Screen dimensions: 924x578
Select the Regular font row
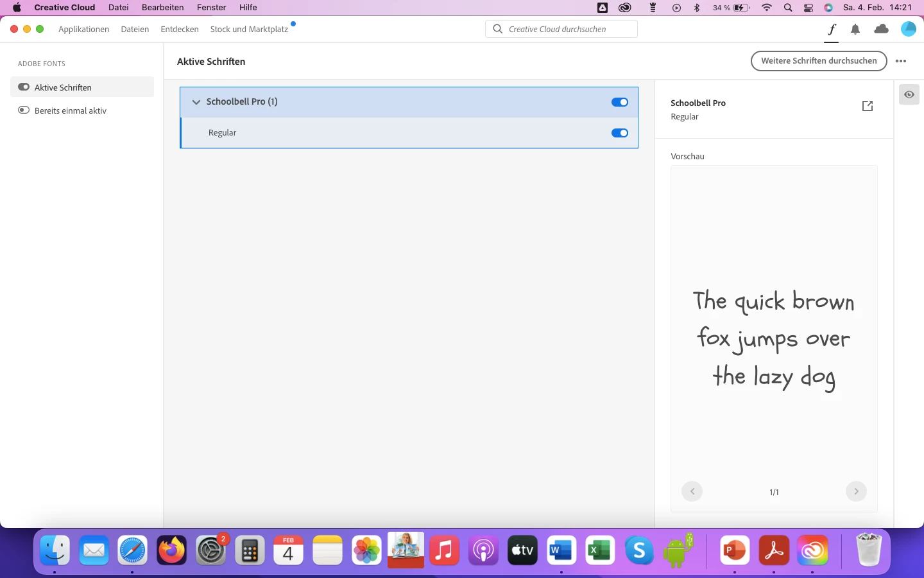(x=409, y=133)
